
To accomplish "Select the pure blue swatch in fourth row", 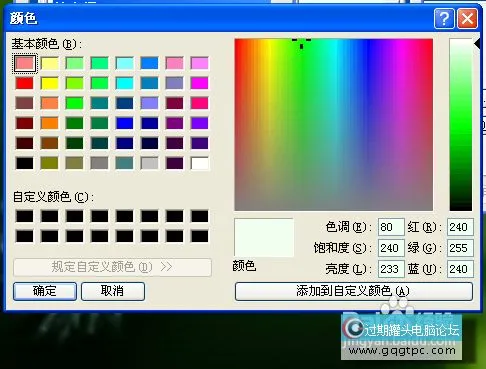I will tap(125, 123).
